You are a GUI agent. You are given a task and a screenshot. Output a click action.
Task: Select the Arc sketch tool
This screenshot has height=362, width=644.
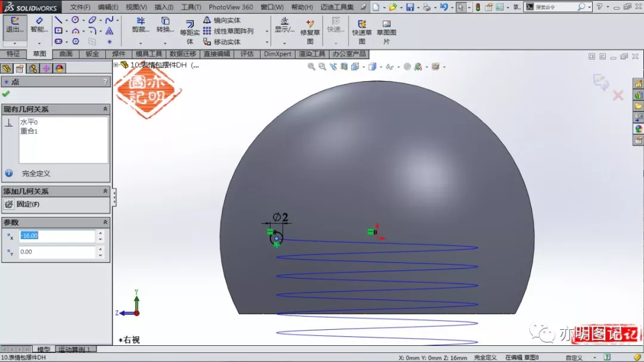click(76, 31)
